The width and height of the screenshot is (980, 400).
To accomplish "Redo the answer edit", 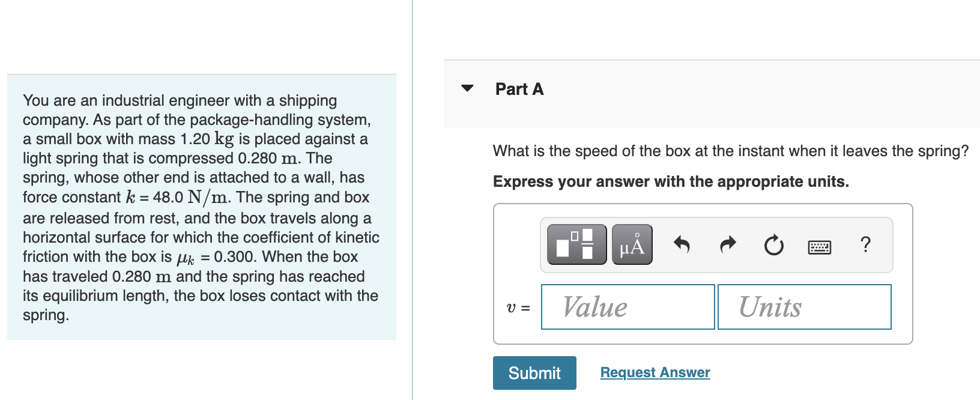I will pyautogui.click(x=727, y=244).
